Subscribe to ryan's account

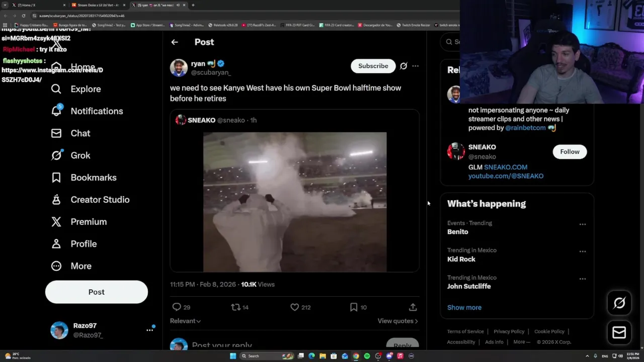tap(373, 66)
